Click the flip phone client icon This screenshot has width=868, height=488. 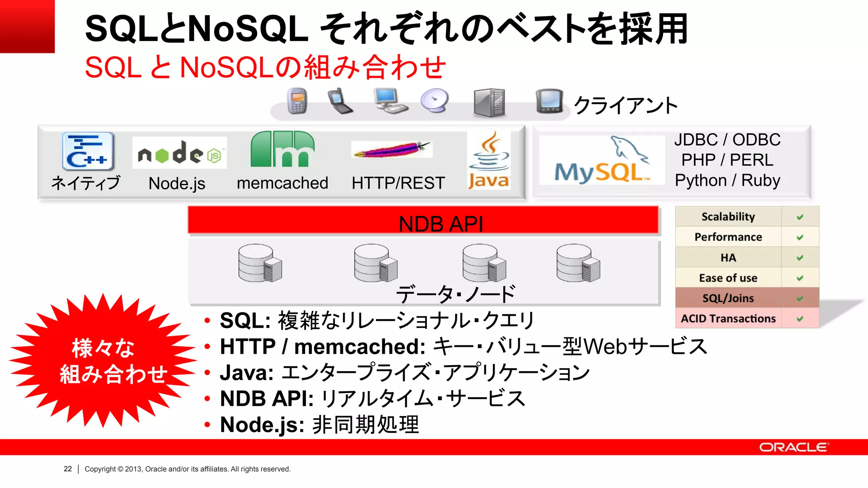[x=340, y=101]
